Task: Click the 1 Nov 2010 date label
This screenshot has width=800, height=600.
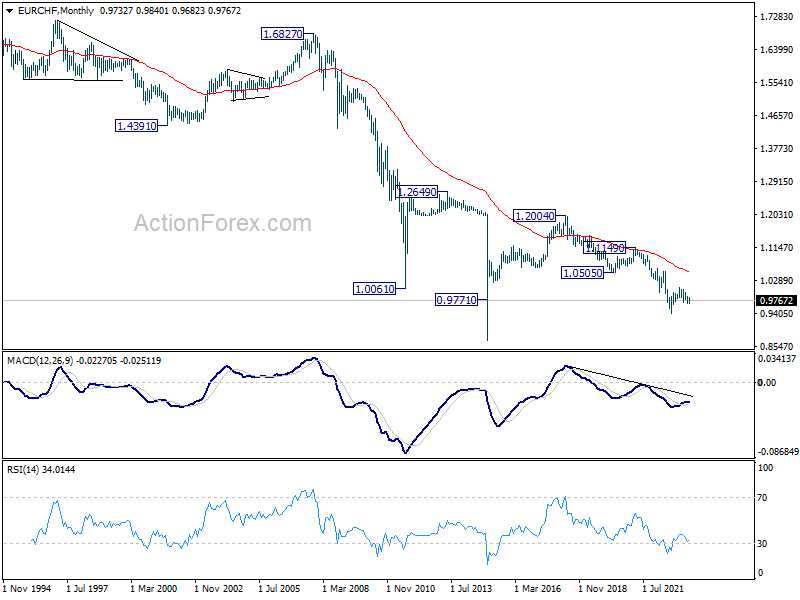Action: tap(411, 588)
